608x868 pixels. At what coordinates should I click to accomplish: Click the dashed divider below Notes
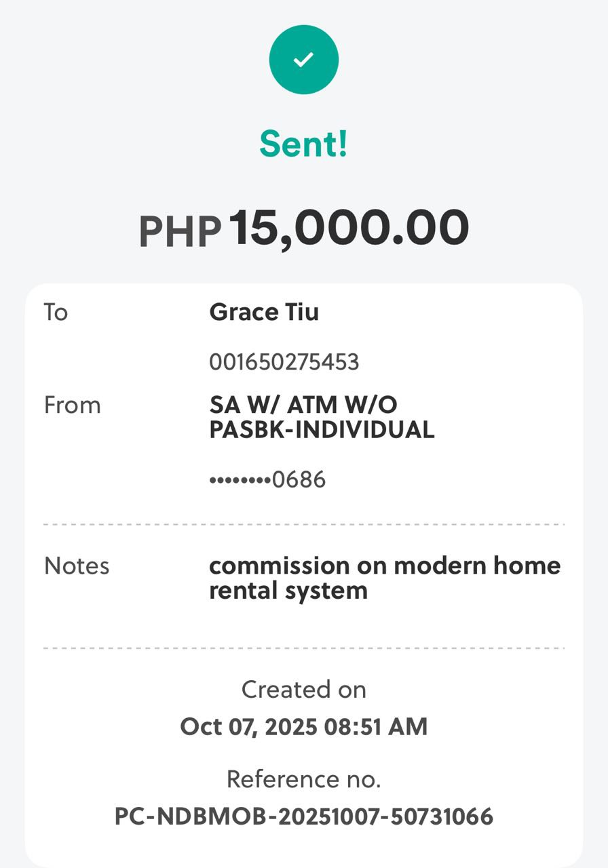303,648
